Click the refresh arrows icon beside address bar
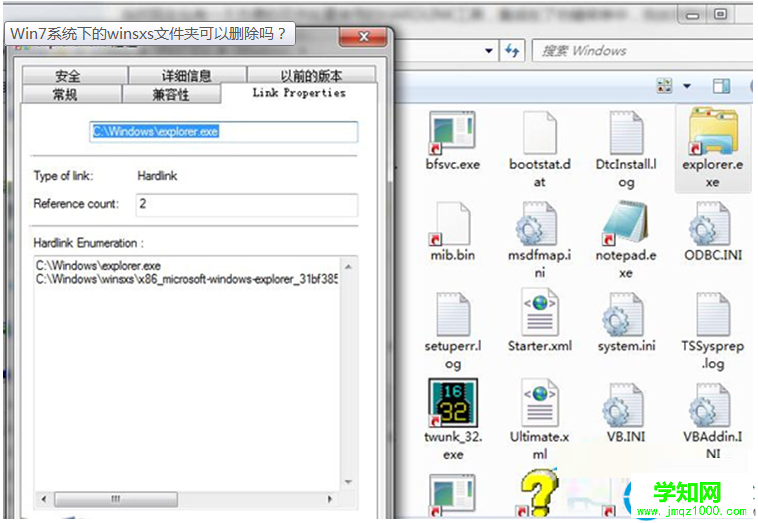 click(x=512, y=50)
